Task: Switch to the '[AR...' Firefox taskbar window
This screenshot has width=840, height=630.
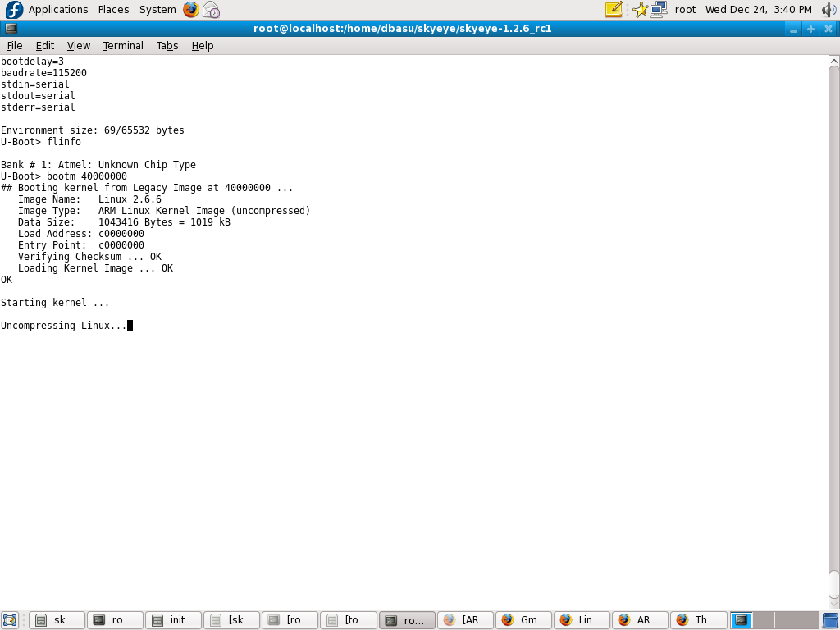Action: coord(466,620)
